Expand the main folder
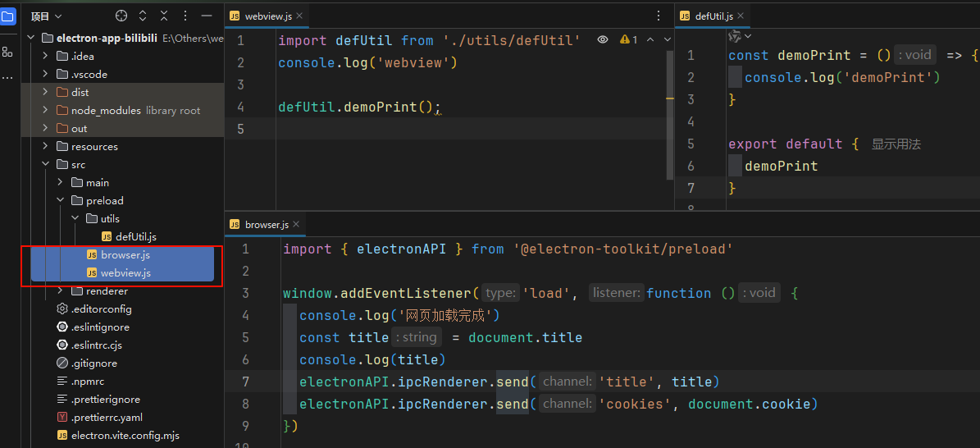The image size is (980, 448). (x=60, y=183)
